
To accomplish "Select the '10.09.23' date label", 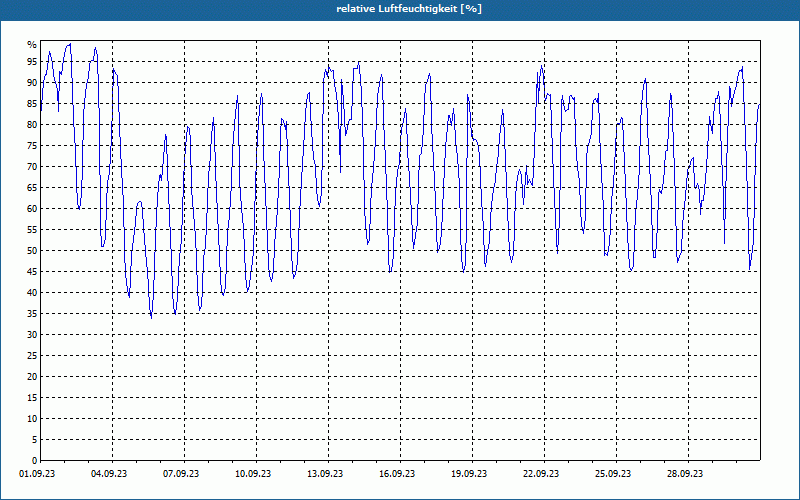I will 253,474.
